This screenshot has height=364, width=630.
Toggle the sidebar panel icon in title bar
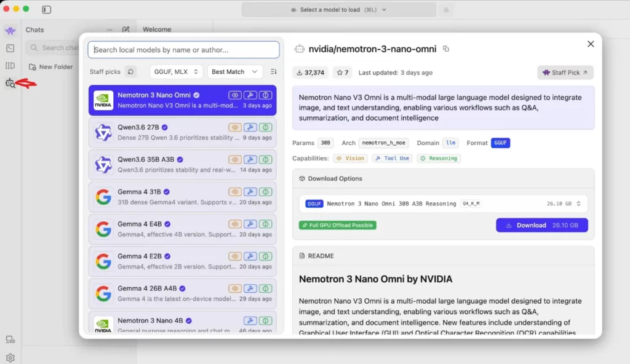tap(47, 9)
